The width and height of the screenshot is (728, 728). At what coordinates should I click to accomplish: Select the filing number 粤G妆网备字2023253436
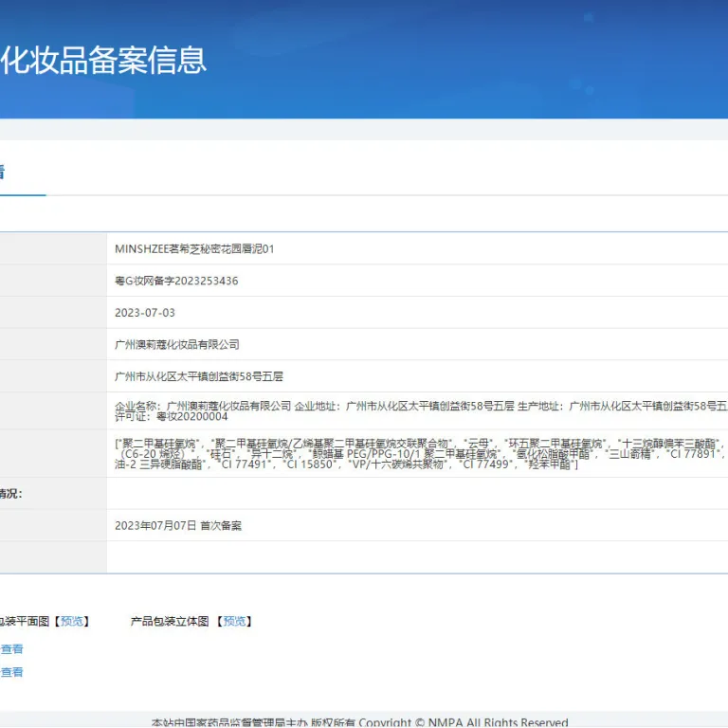pos(176,281)
